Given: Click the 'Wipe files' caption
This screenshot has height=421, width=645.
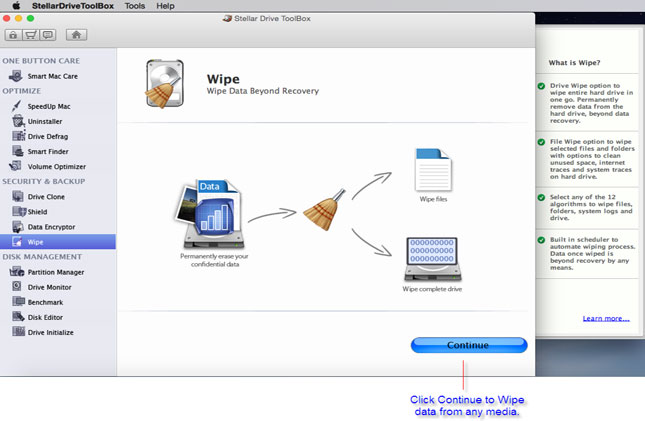Looking at the screenshot, I should coord(433,199).
